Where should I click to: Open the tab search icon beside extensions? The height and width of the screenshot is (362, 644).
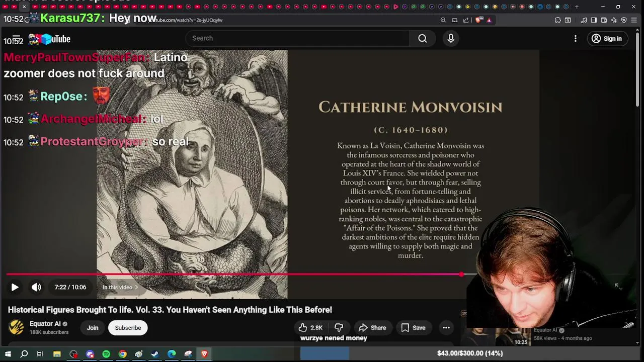(x=568, y=20)
